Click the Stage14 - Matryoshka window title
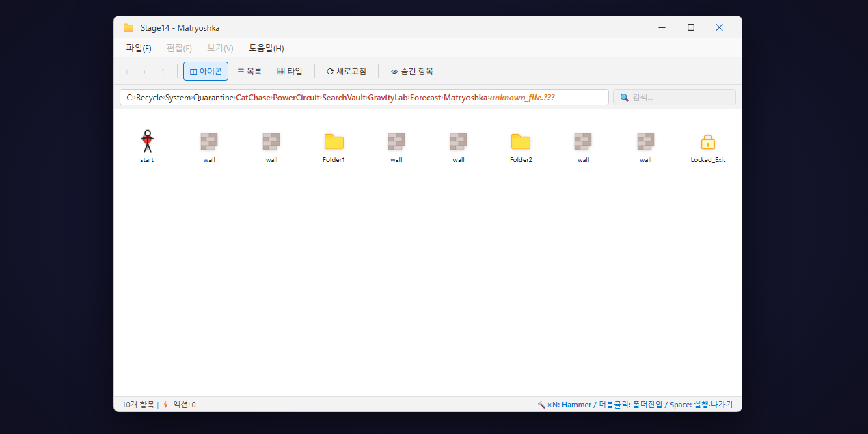The height and width of the screenshot is (434, 868). [180, 28]
